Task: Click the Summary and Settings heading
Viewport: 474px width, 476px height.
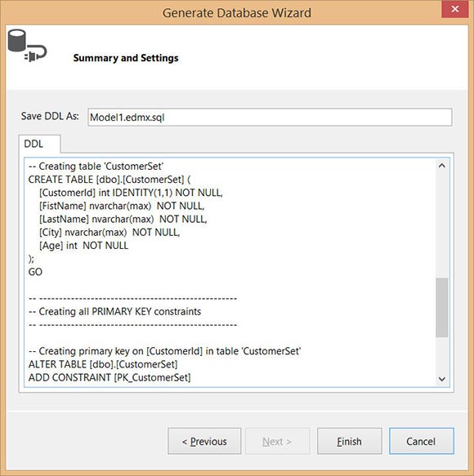Action: (126, 58)
